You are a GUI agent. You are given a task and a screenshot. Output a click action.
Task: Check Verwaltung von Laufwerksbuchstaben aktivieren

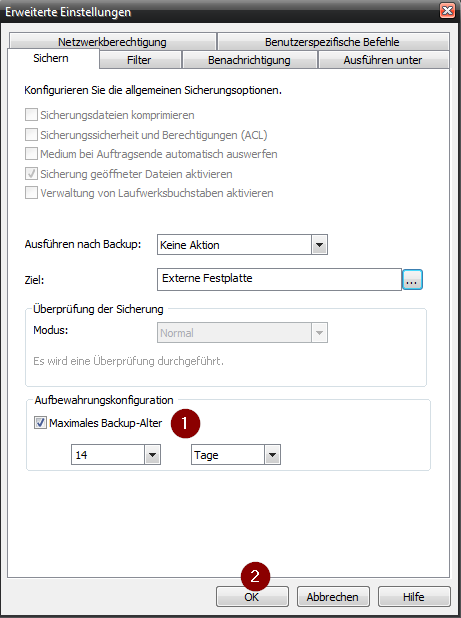coord(32,193)
